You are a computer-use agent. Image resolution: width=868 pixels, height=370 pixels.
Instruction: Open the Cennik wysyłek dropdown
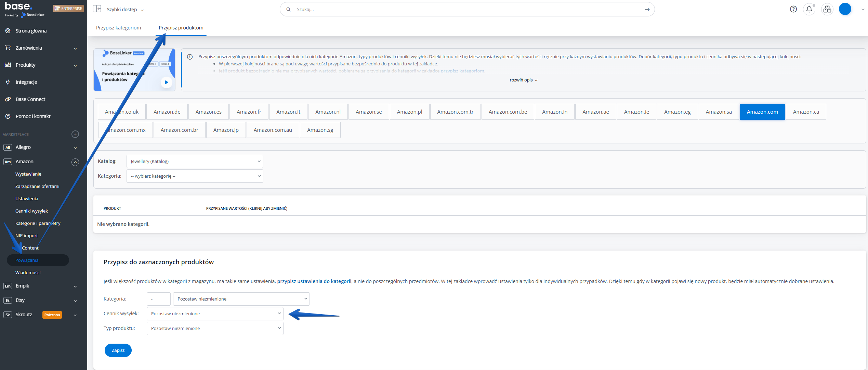point(215,314)
